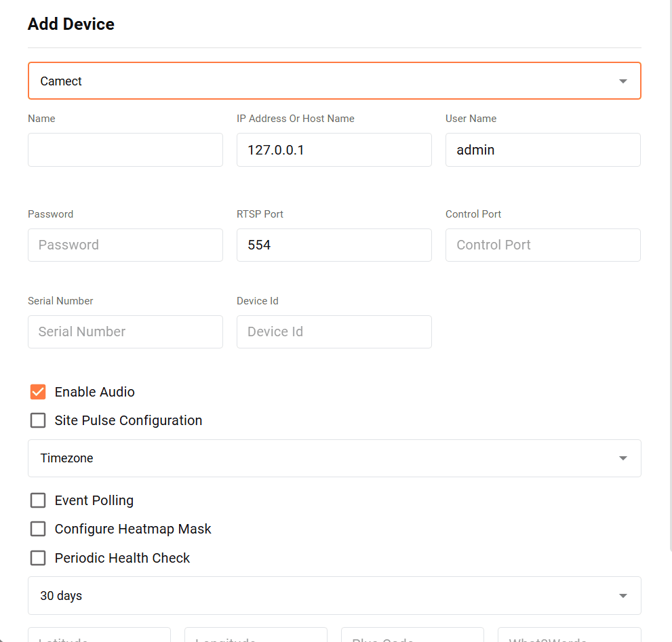The height and width of the screenshot is (642, 672).
Task: Focus the Password input field
Action: (x=125, y=245)
